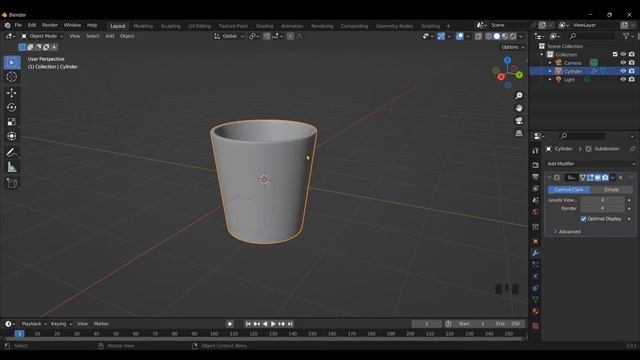Click the zoom viewport icon
This screenshot has width=640, height=360.
pos(519,96)
